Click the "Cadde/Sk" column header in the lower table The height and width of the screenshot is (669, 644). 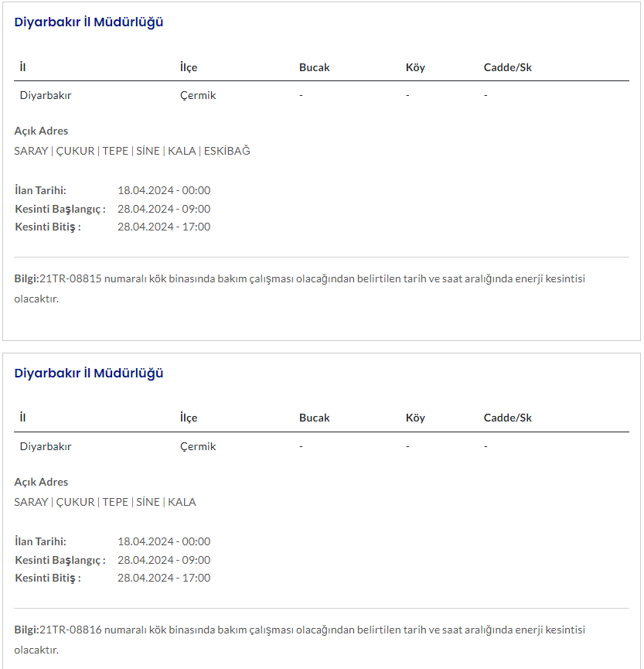508,418
